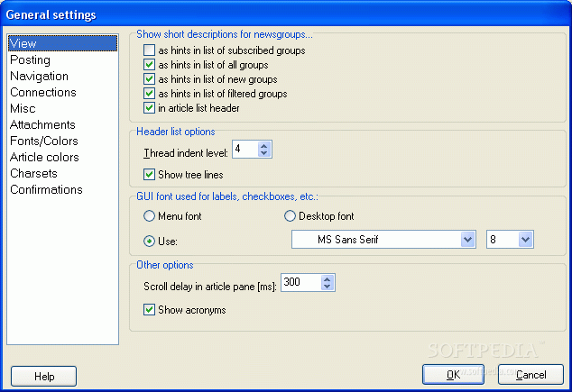Choose the Desktop font radio option
This screenshot has width=572, height=392.
[290, 216]
